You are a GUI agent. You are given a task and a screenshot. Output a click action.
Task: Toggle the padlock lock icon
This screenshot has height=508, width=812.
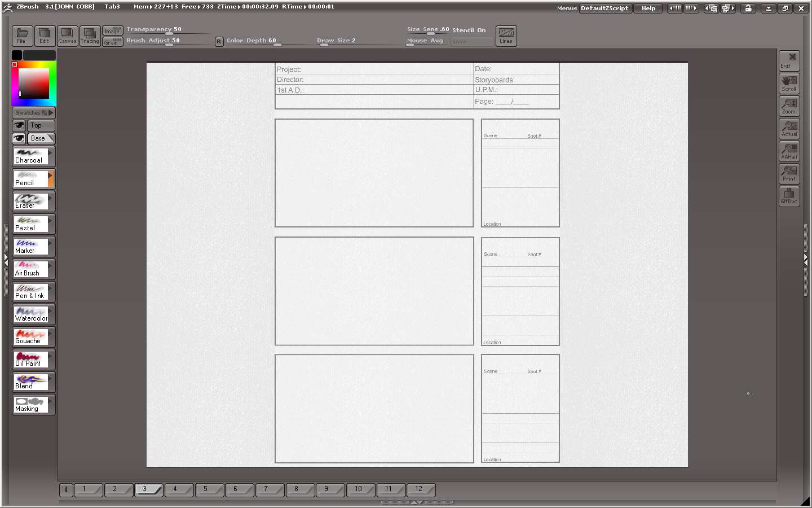coord(748,8)
